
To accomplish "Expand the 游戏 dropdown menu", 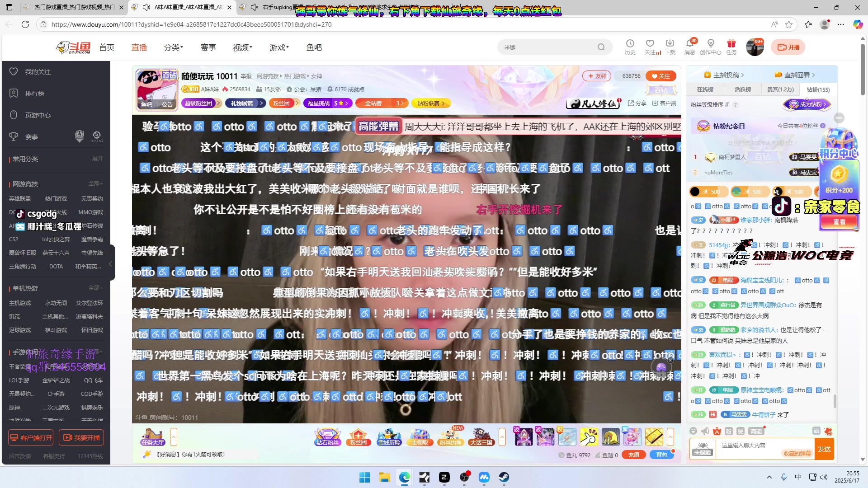I will click(x=279, y=47).
